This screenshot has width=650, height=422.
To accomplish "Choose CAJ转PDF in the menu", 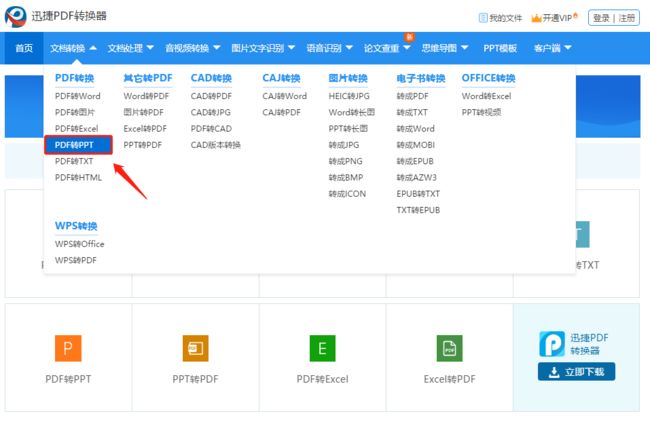I will pos(281,112).
